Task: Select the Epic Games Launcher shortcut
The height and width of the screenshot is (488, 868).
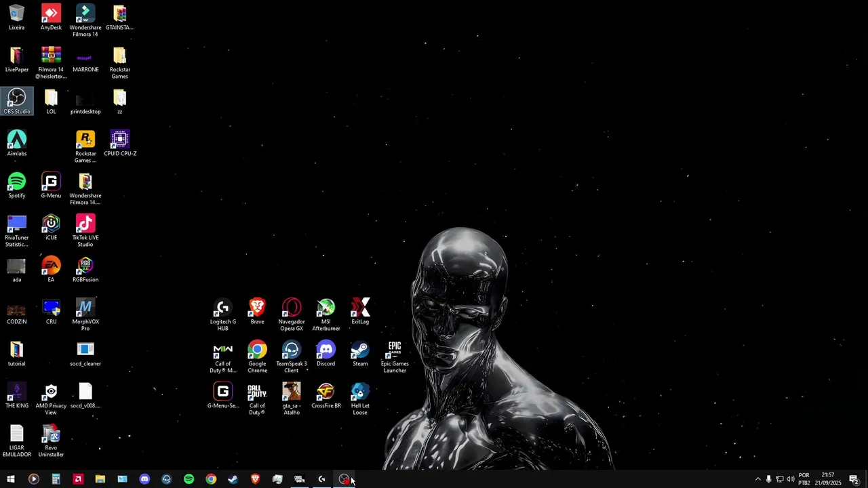Action: [395, 357]
